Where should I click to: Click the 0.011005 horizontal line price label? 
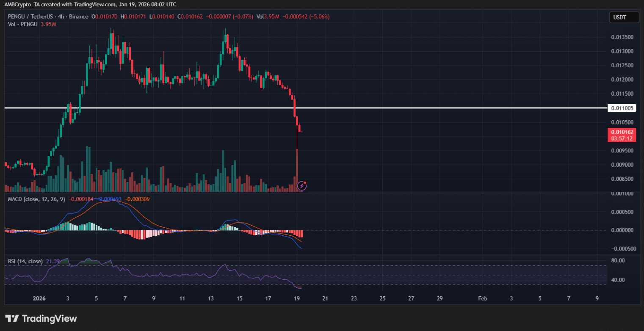point(622,108)
